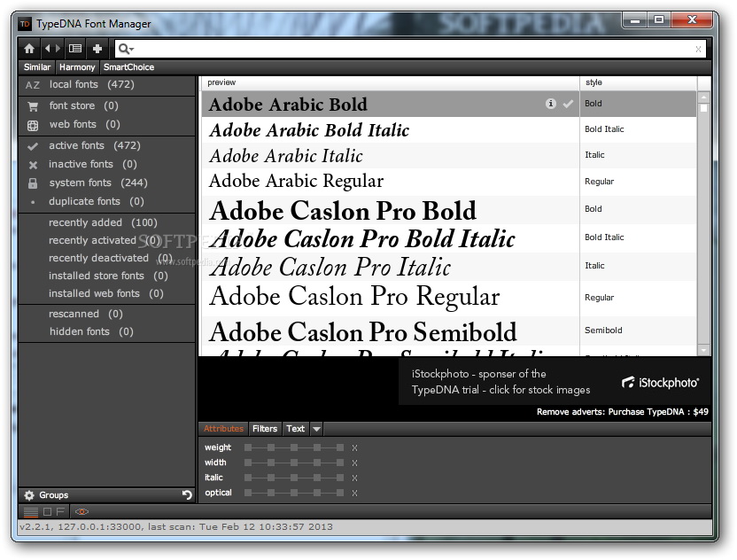
Task: Adjust the width attribute slider
Action: 294,463
